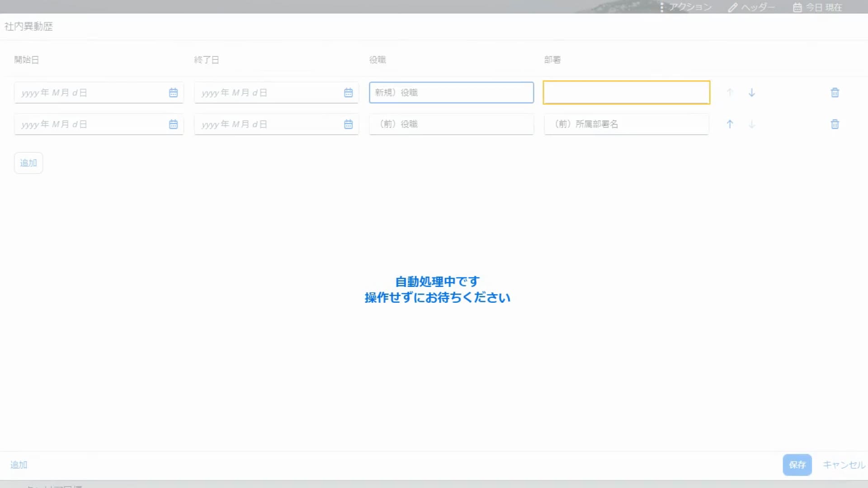
Task: Click the キャンセル link
Action: click(844, 465)
